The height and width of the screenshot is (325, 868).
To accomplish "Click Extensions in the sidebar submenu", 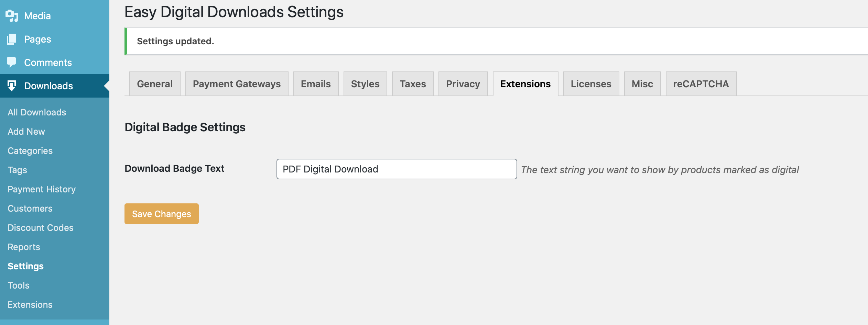I will pyautogui.click(x=30, y=305).
